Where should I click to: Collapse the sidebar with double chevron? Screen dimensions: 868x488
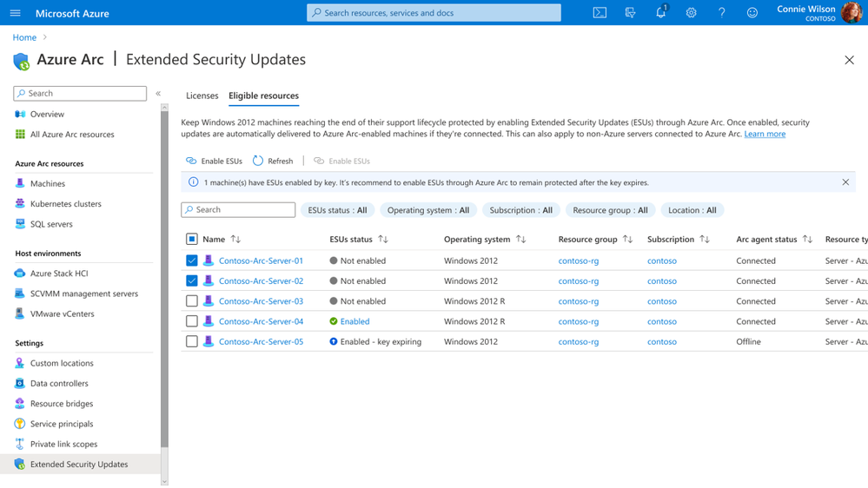coord(158,94)
